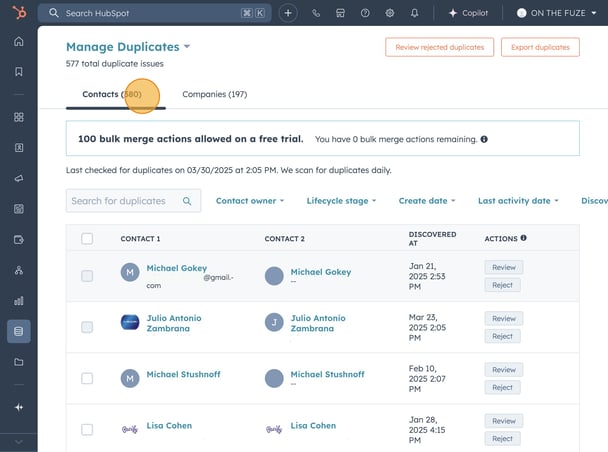Click Export duplicates button
The image size is (608, 452).
(x=540, y=47)
